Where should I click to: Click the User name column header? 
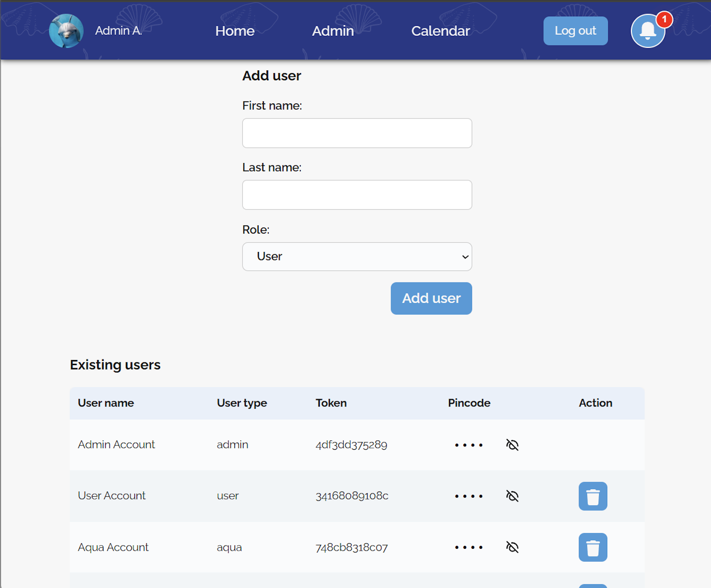[106, 403]
